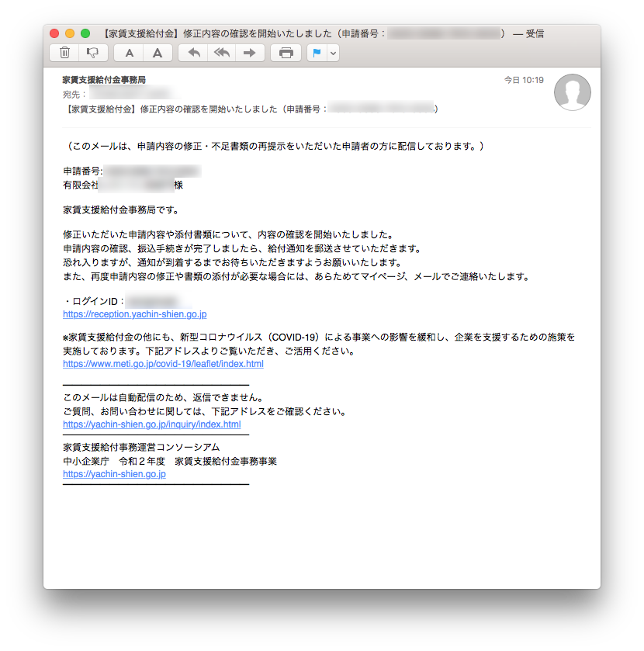Minimize the message window

(x=70, y=33)
